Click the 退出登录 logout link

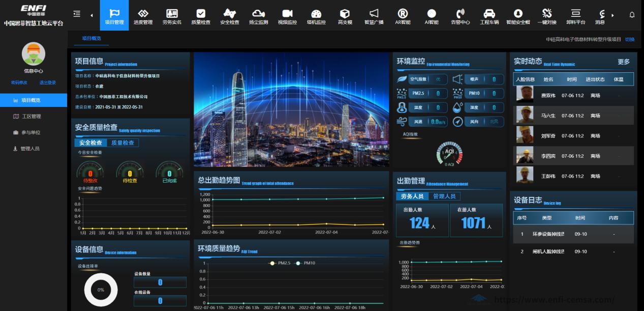point(48,82)
